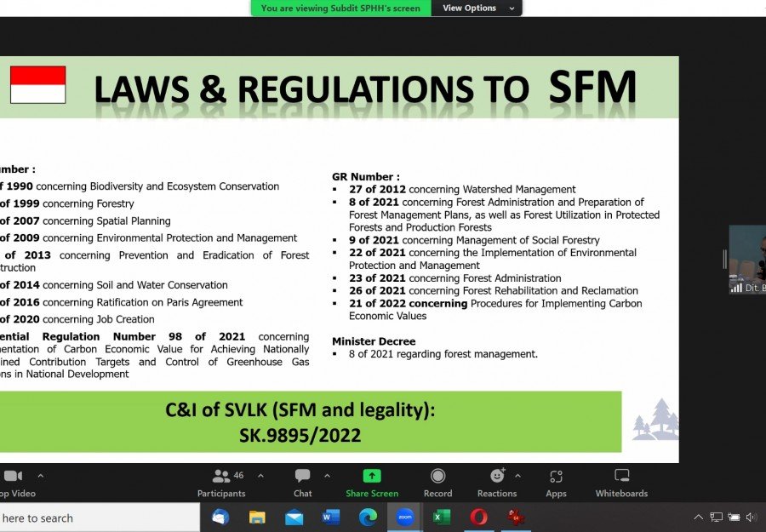Click the red puzzle-piece taskbar icon
This screenshot has height=532, width=766.
click(516, 517)
